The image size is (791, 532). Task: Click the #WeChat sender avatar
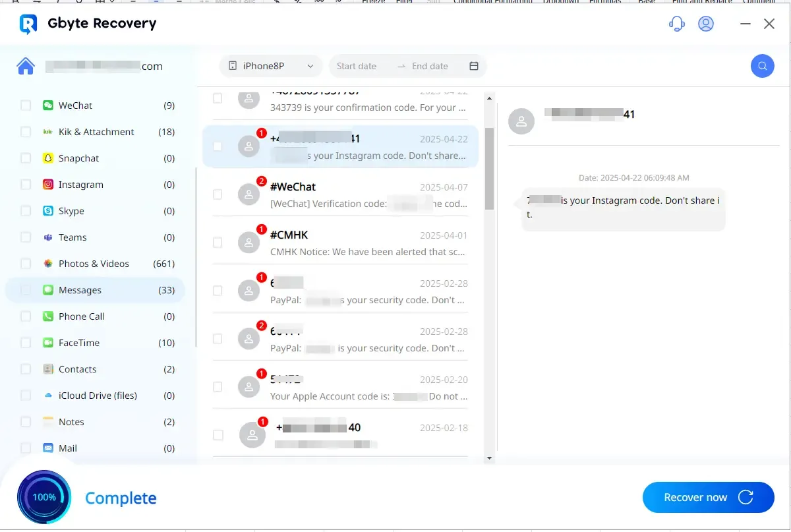coord(249,194)
